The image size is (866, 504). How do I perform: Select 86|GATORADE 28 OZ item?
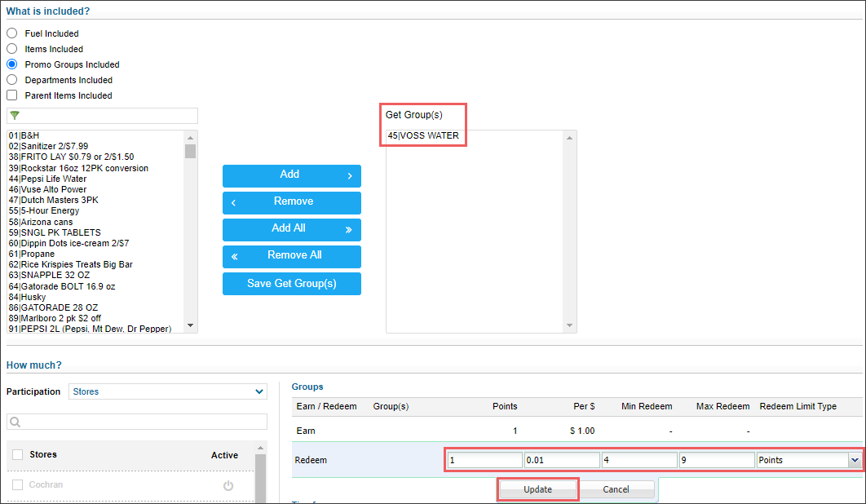pyautogui.click(x=53, y=307)
